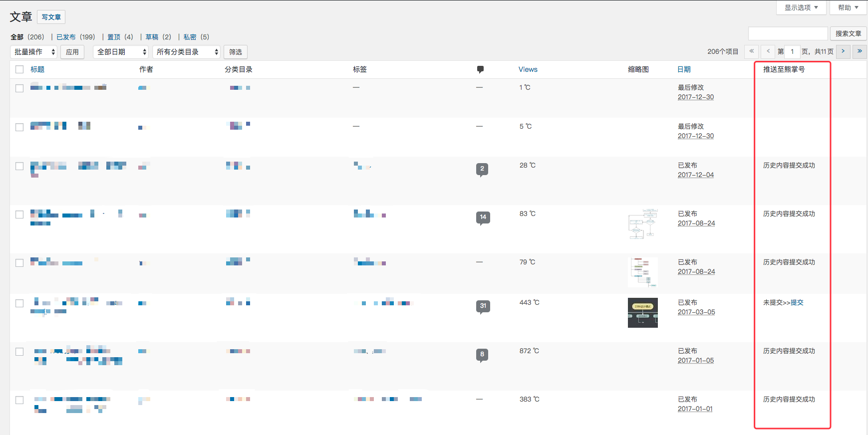868x435 pixels.
Task: Sort by the 日期 column header
Action: coord(684,69)
